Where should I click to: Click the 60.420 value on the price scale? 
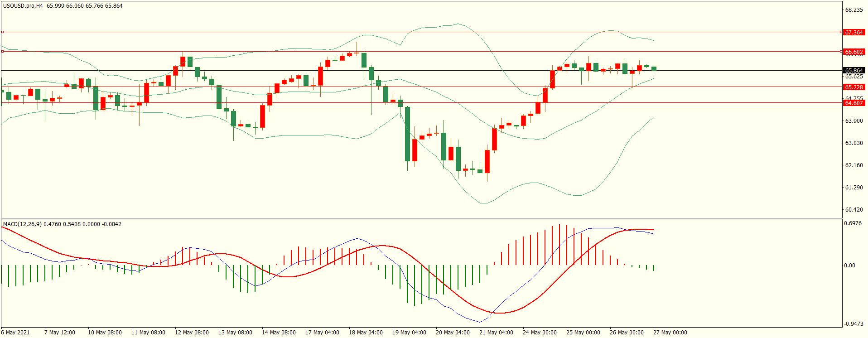tap(854, 210)
